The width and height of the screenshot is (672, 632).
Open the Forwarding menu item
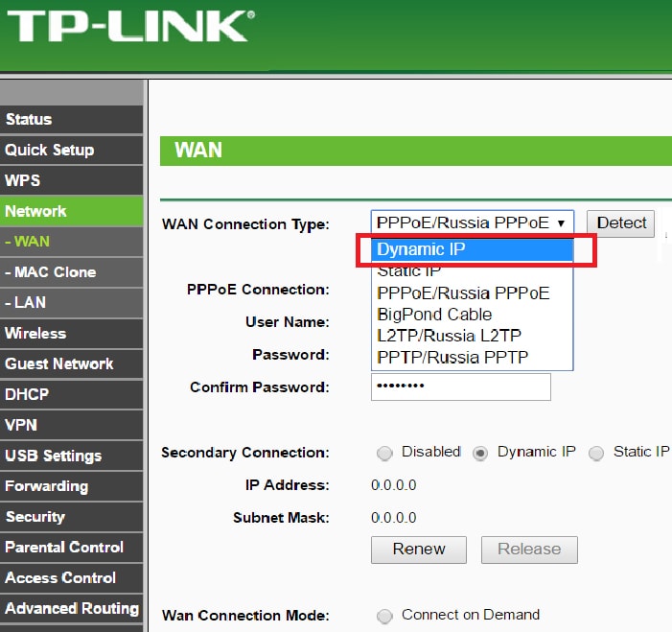point(71,486)
